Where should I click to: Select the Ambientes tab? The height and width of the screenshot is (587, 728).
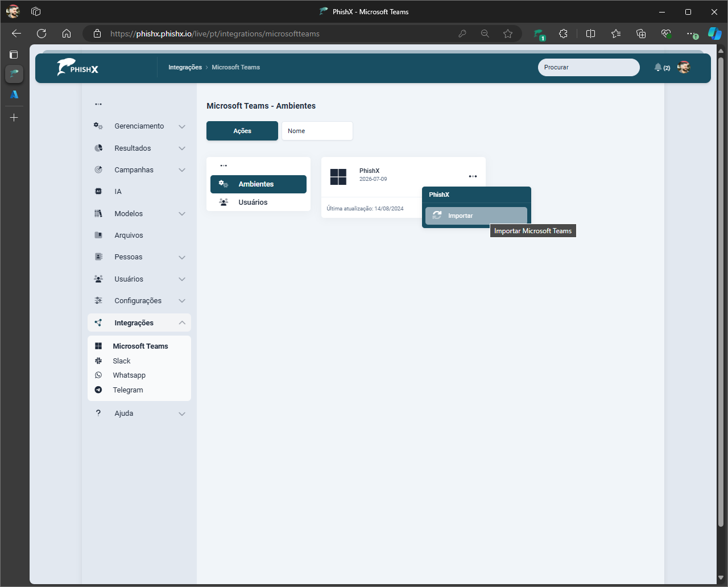(258, 184)
